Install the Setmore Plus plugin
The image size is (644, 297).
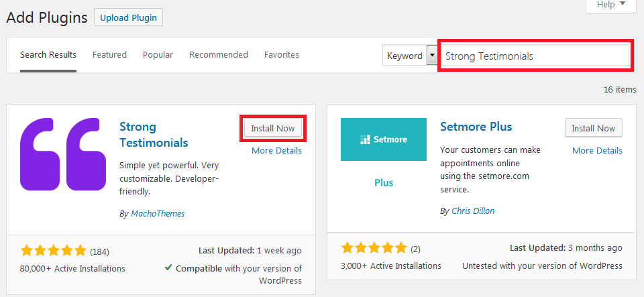click(x=594, y=128)
